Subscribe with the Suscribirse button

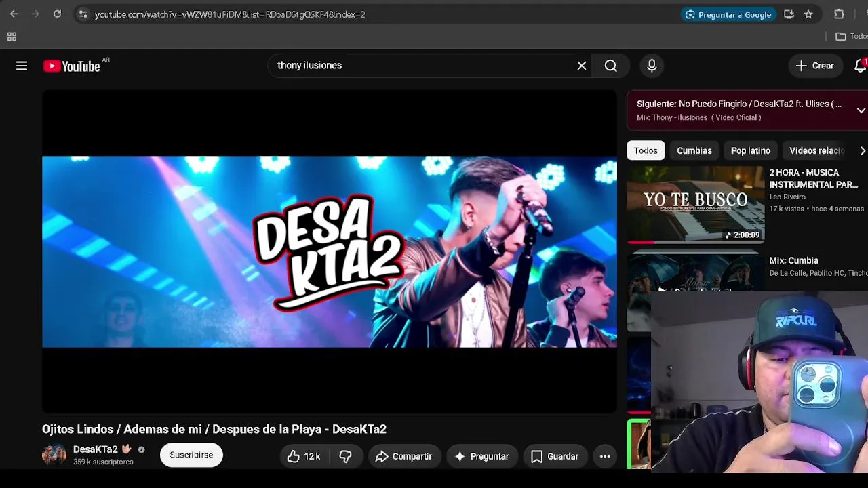click(x=191, y=455)
